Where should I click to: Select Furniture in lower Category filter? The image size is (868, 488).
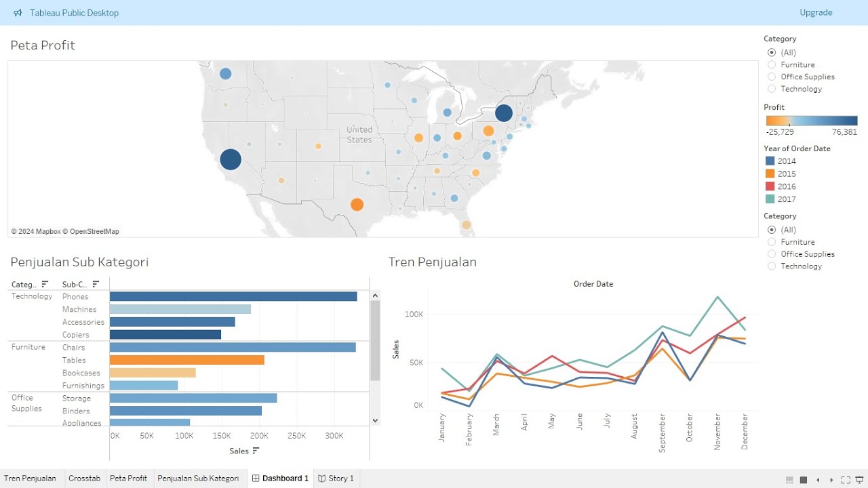click(x=772, y=242)
